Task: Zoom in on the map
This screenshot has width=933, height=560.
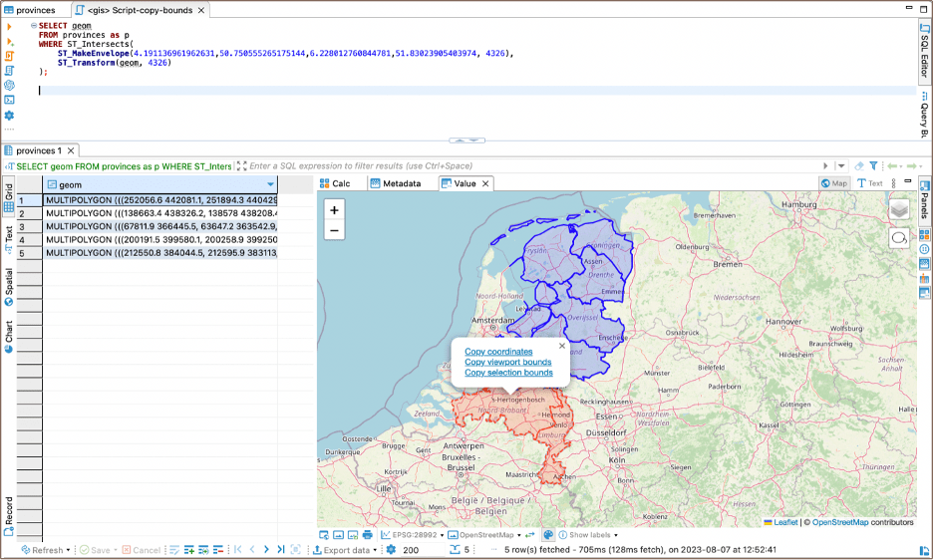Action: 335,210
